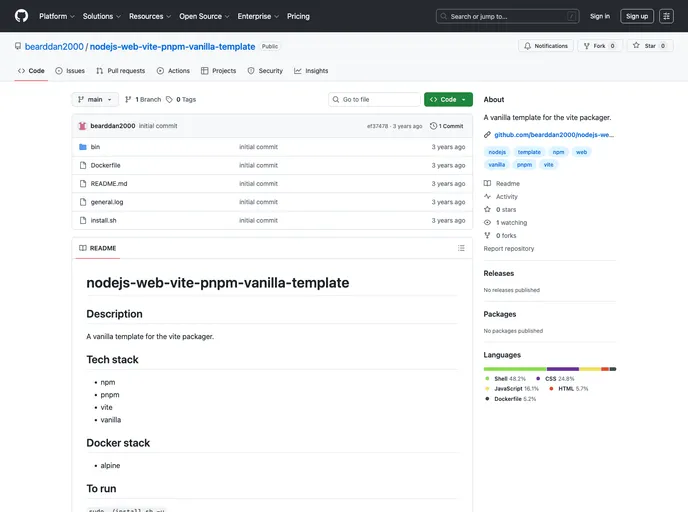Screen dimensions: 688x512
Task: View commit history clock icon
Action: coord(434,126)
